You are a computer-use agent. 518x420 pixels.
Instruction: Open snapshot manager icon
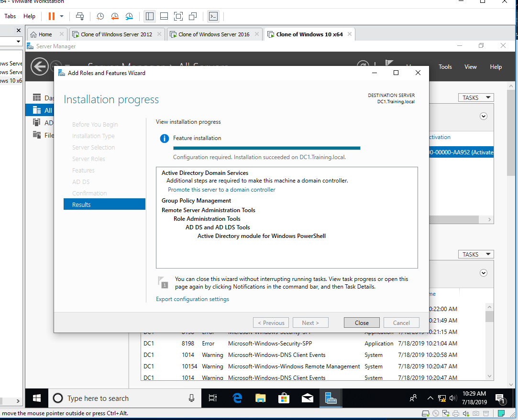coord(129,16)
